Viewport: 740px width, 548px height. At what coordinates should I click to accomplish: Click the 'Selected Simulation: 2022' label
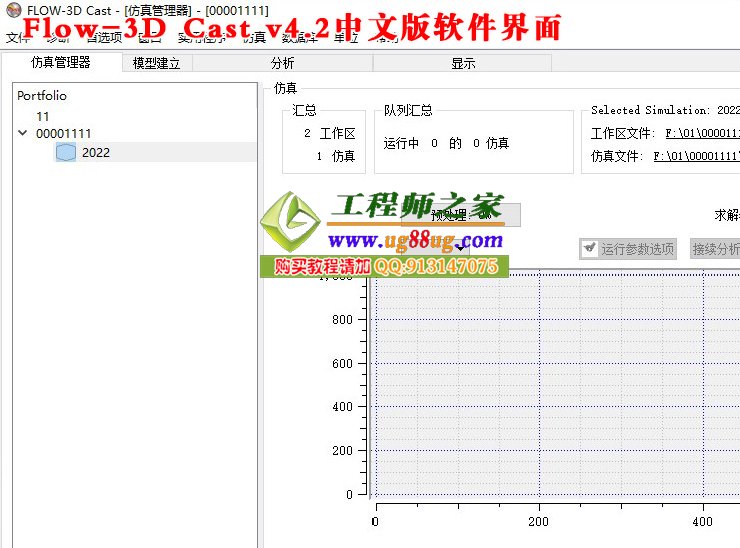665,110
